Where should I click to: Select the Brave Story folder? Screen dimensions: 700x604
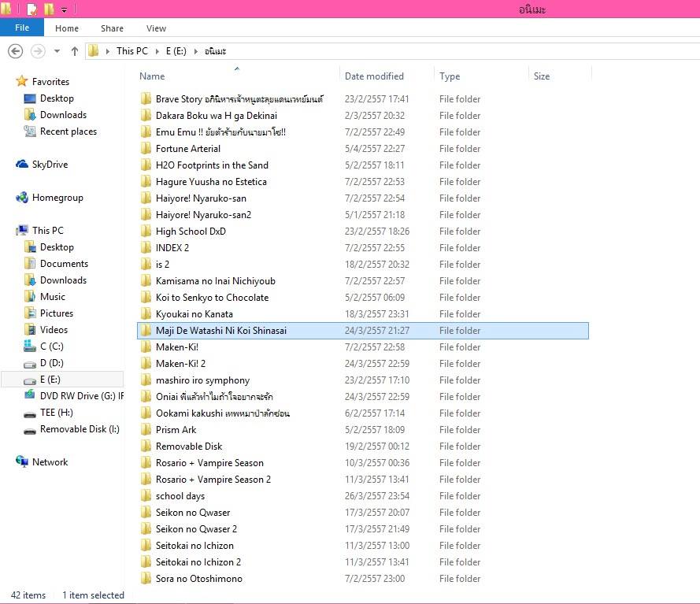click(x=239, y=98)
